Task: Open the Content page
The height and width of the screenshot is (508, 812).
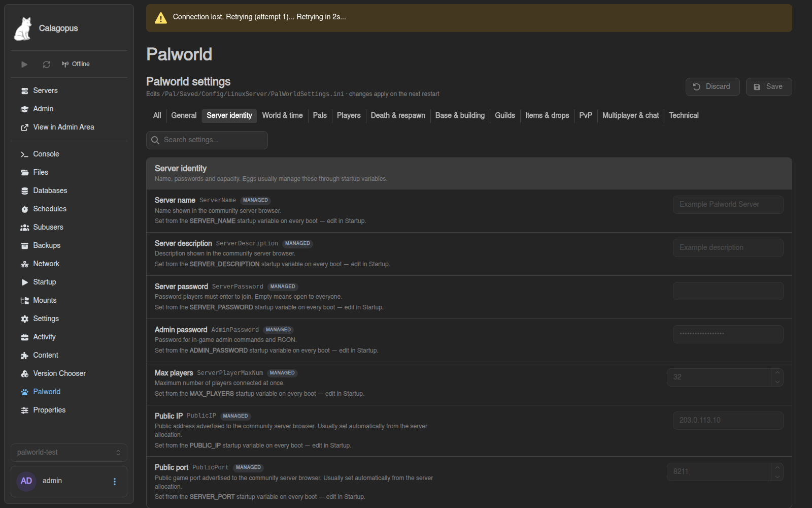Action: pyautogui.click(x=69, y=355)
